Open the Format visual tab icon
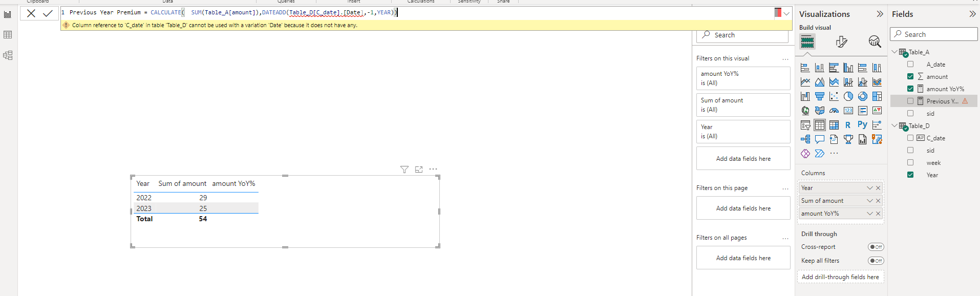980x296 pixels. tap(841, 41)
